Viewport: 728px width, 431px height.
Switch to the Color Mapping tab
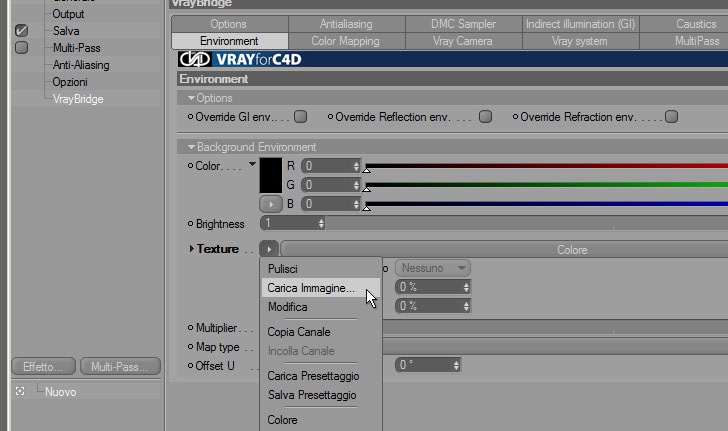(345, 41)
